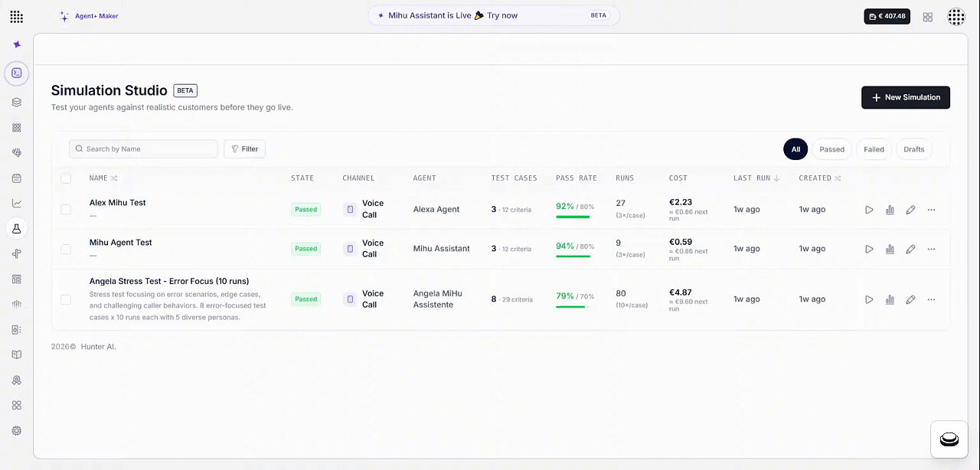The image size is (980, 470).
Task: View results chart for Mihu Agent Test
Action: pos(890,249)
